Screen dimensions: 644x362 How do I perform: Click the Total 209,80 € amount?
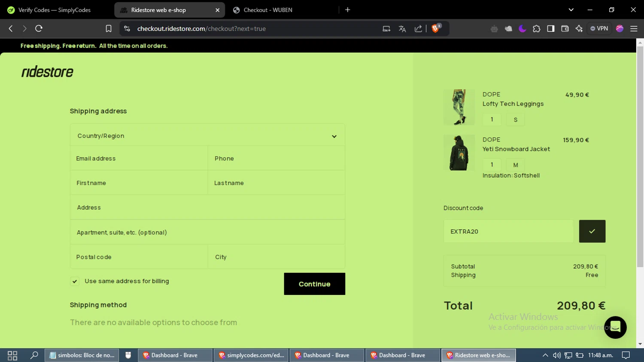(x=581, y=306)
